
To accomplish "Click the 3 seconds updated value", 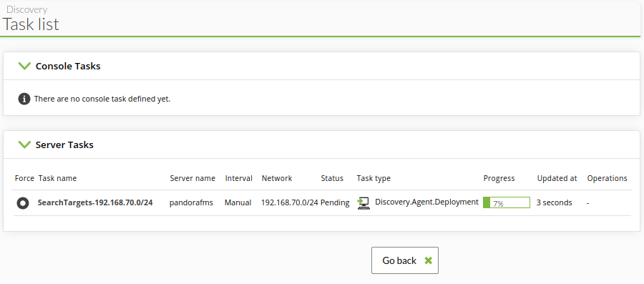I will pyautogui.click(x=554, y=202).
